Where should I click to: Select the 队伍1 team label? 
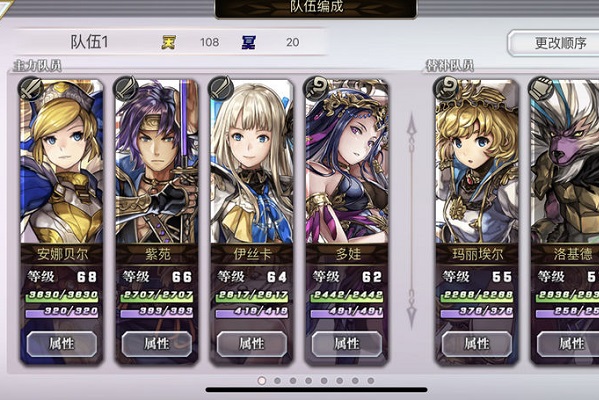[x=89, y=42]
